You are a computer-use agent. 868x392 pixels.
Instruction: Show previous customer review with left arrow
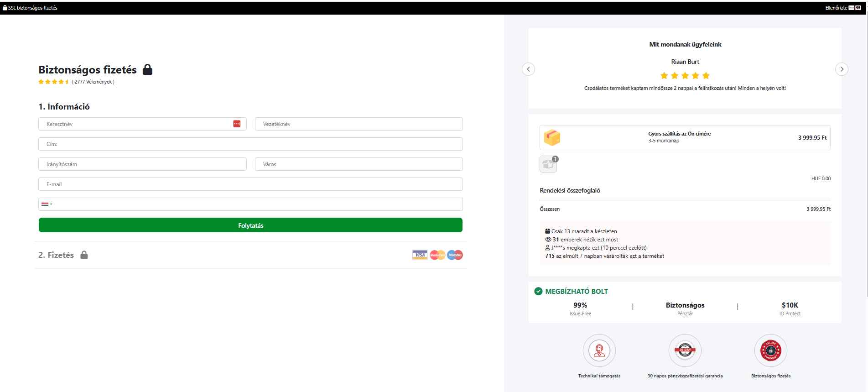point(528,69)
